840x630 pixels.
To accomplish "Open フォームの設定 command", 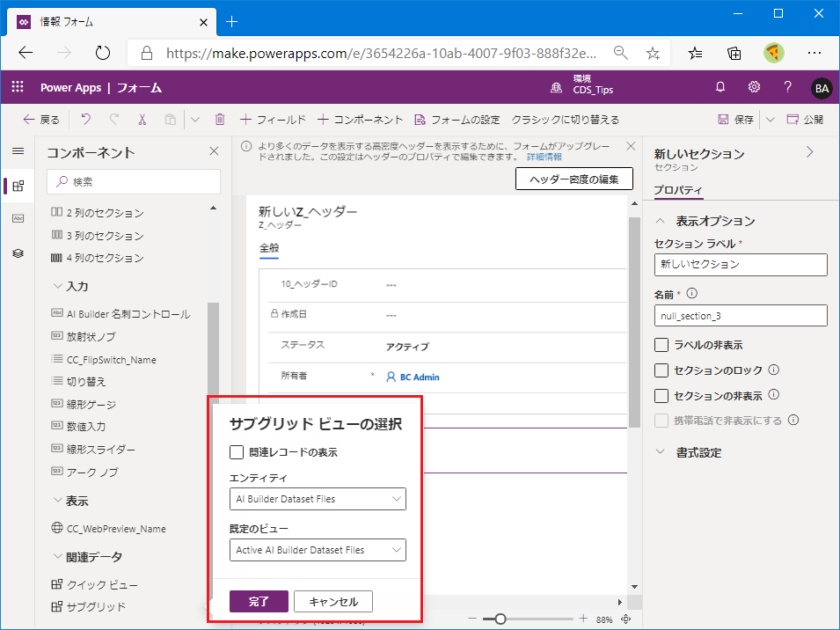I will click(x=457, y=119).
